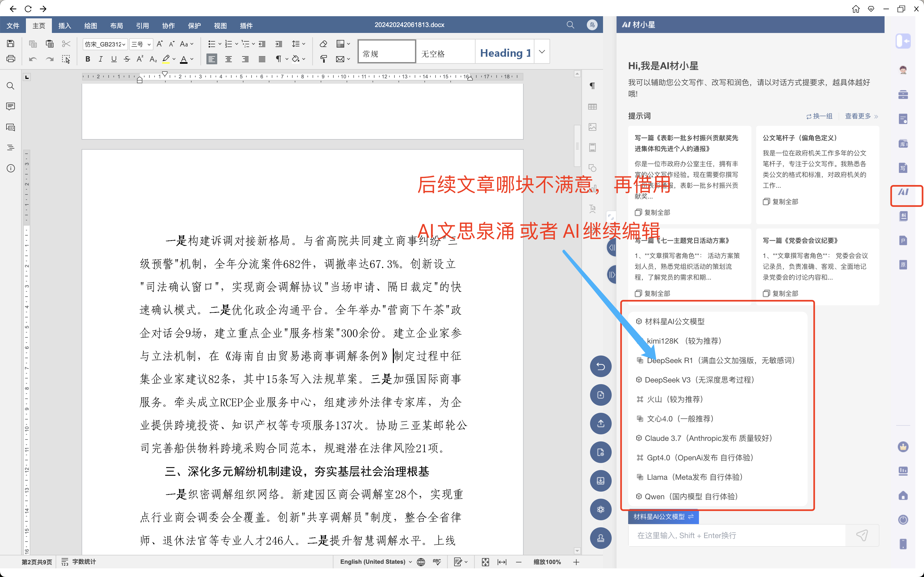Open the Comments panel icon
Image resolution: width=924 pixels, height=577 pixels.
coord(11,106)
